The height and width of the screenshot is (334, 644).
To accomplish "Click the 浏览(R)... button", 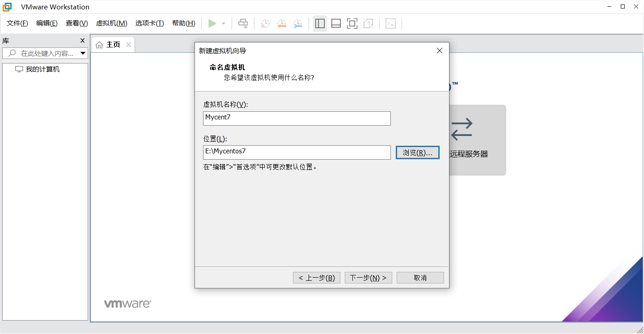I will (x=417, y=152).
